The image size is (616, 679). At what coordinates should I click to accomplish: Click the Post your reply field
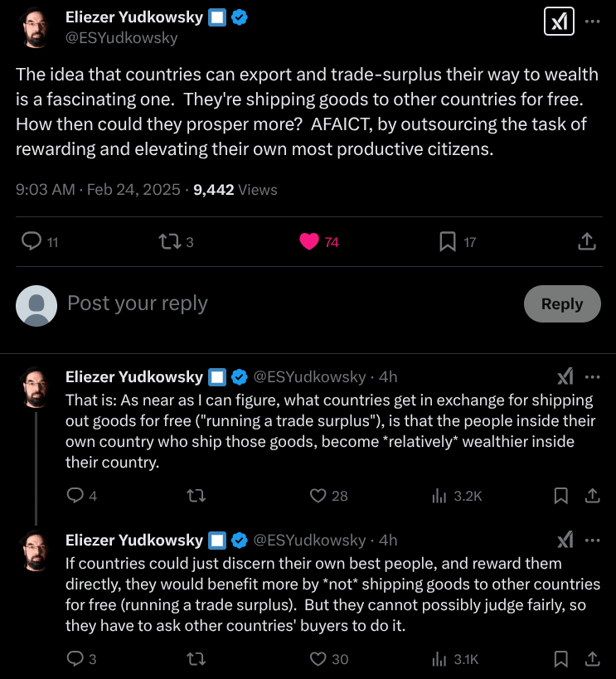282,303
